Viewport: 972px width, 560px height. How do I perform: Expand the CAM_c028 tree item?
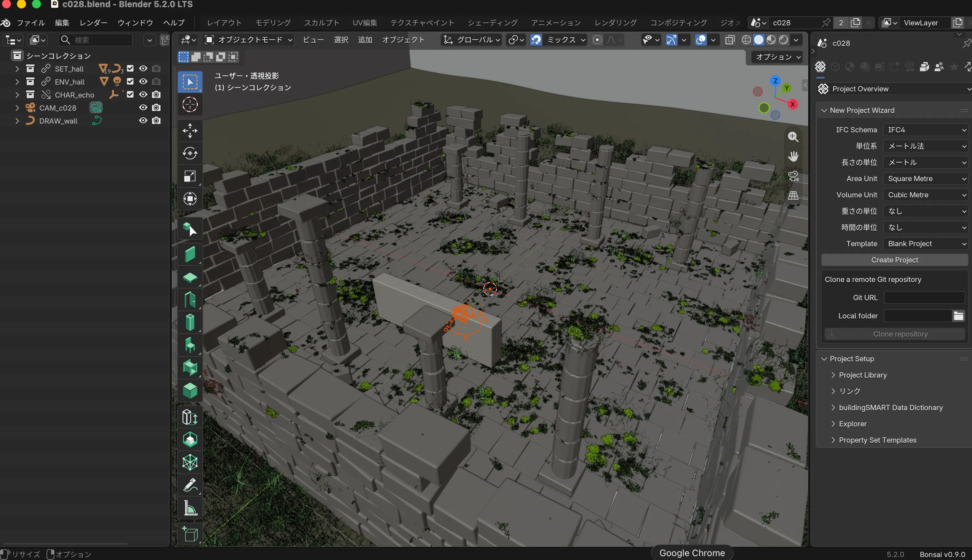pos(17,108)
